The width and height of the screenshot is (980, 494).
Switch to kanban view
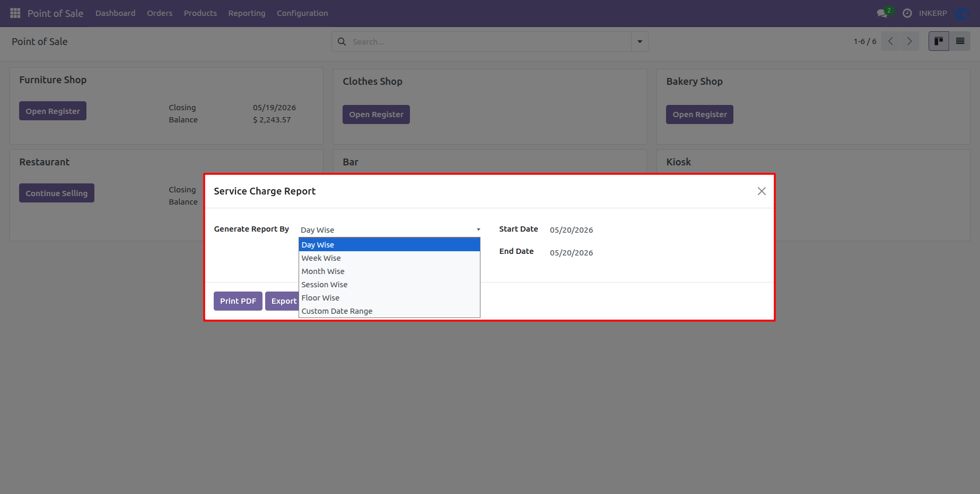coord(939,41)
